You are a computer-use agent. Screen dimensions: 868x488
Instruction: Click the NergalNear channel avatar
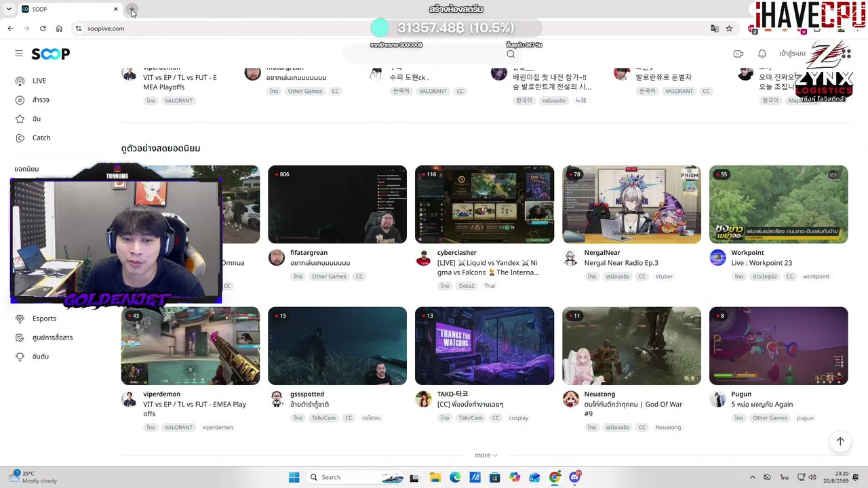570,258
